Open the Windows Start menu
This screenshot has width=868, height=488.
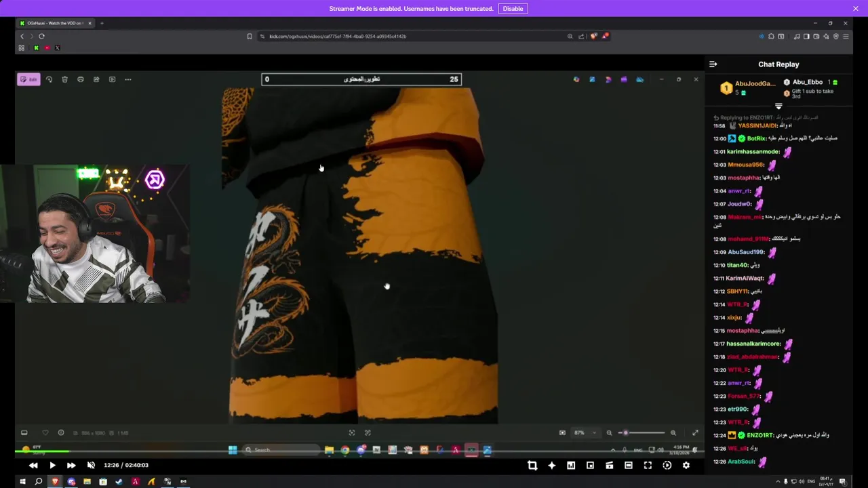(22, 482)
